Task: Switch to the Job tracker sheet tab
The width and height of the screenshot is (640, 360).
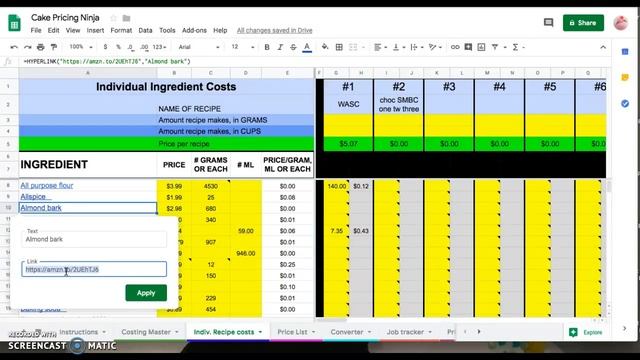Action: [405, 332]
